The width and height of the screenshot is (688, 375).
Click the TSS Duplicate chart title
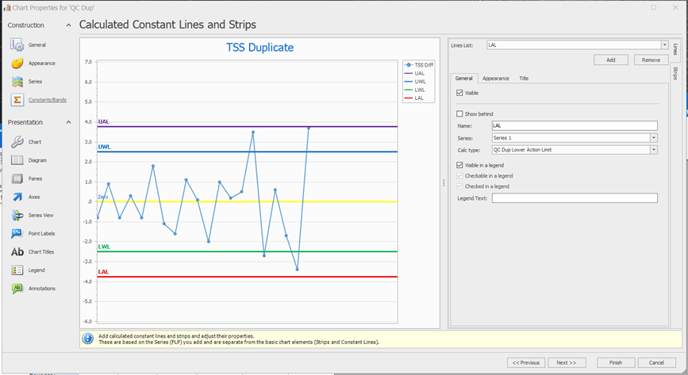point(260,47)
